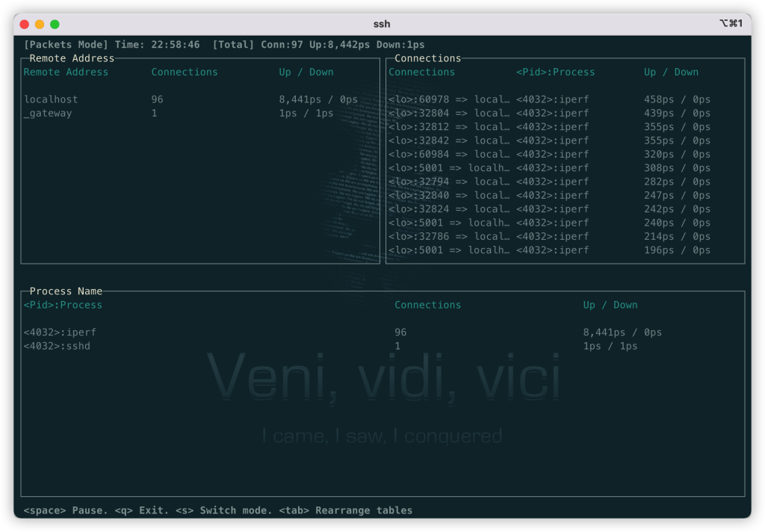Select the _gateway remote address row
Screen dimensions: 765x532
[x=48, y=114]
